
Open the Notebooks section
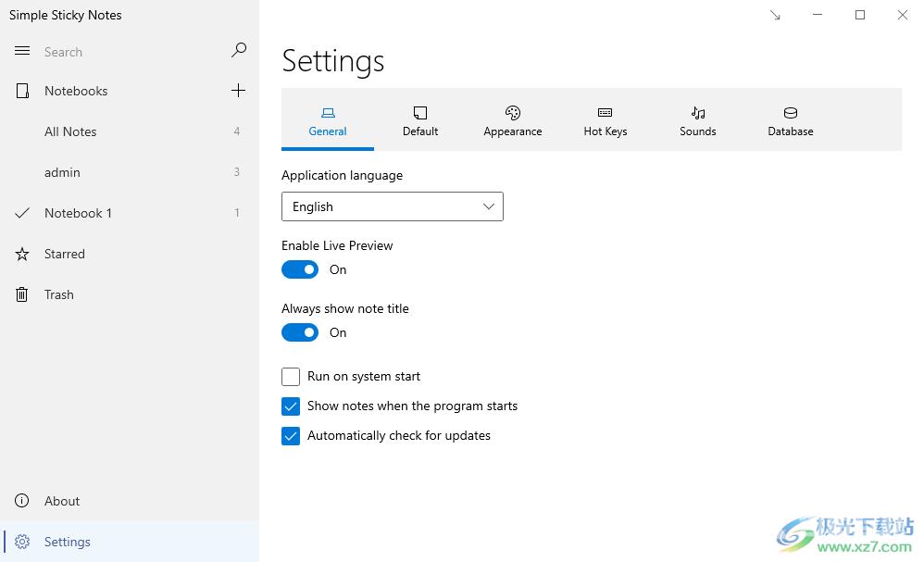pos(130,91)
